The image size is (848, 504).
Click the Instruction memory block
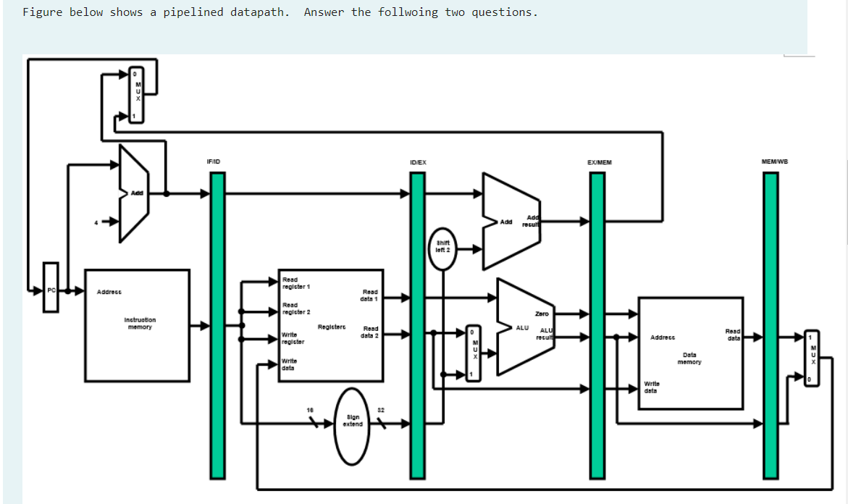pos(138,324)
